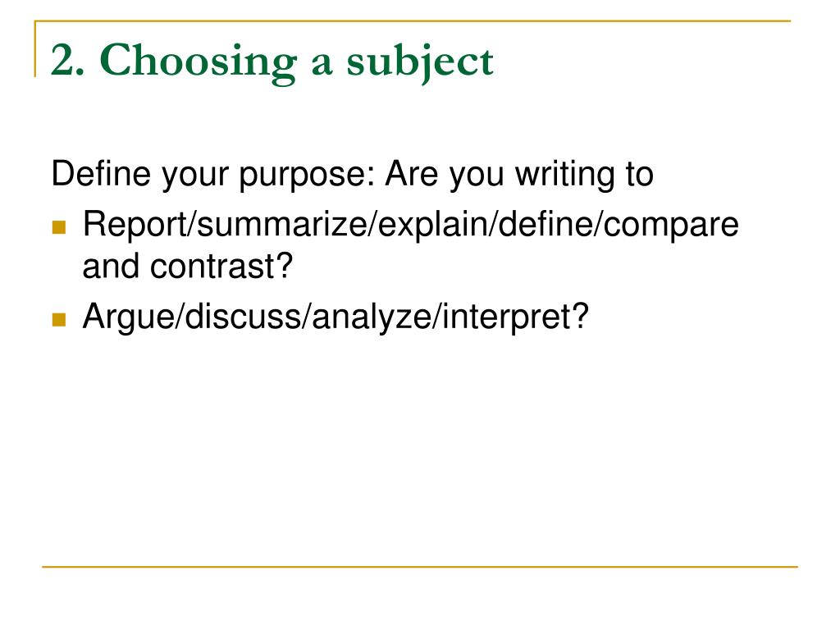Click the word interpret?
Screen dimensions: 840x630
click(515, 317)
